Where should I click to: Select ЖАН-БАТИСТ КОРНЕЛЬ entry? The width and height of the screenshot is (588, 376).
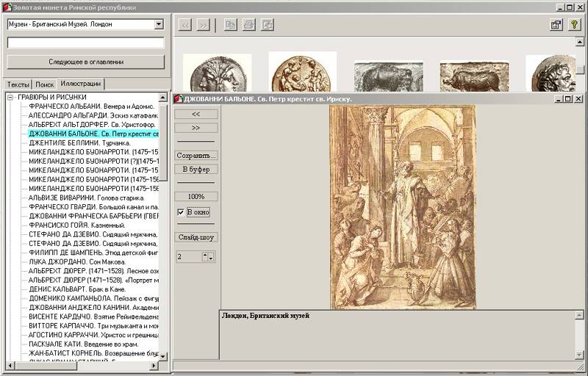pos(93,353)
